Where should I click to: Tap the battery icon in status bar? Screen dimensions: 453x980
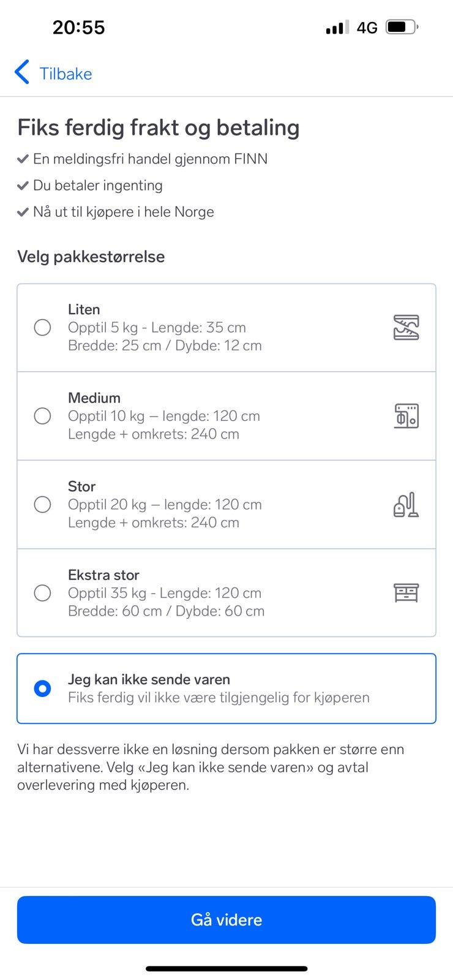tap(402, 27)
